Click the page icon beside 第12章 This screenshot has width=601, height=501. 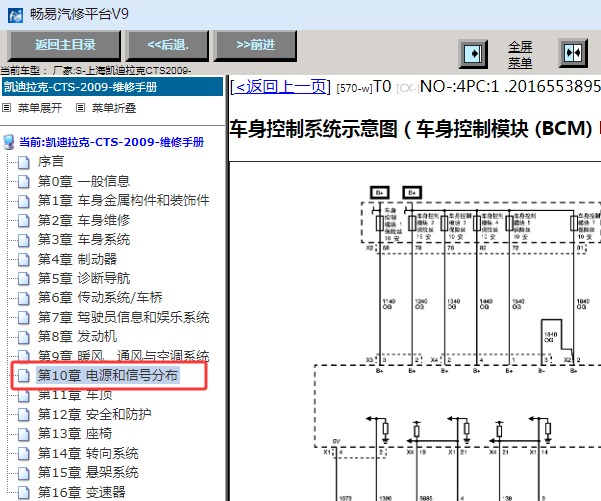coord(24,415)
